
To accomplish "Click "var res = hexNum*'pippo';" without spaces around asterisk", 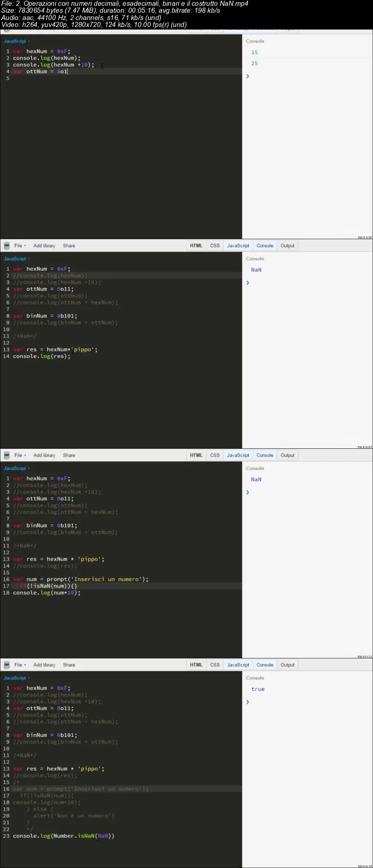I will click(x=55, y=350).
